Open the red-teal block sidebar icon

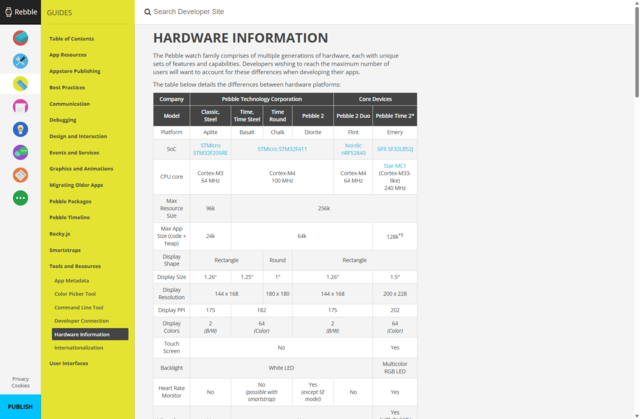[x=20, y=38]
